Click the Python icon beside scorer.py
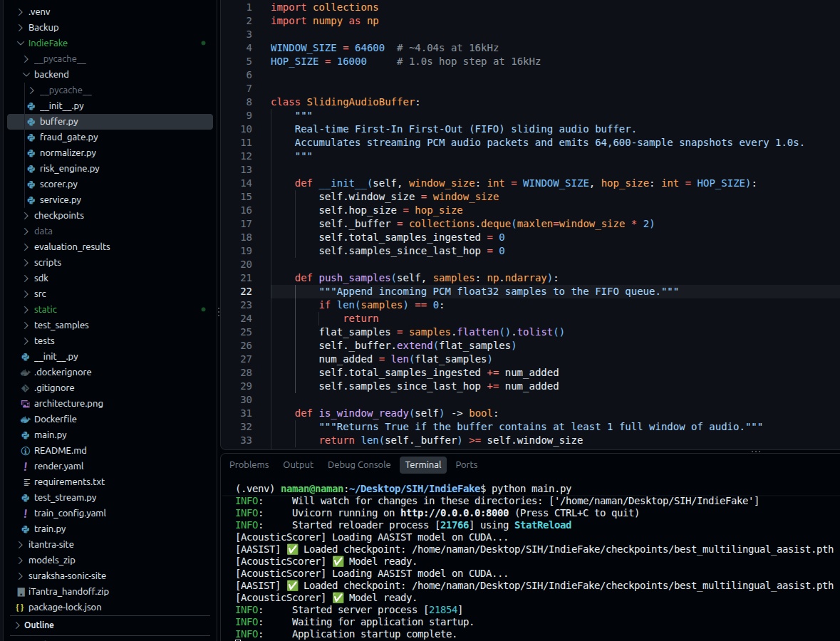840x641 pixels. coord(31,184)
